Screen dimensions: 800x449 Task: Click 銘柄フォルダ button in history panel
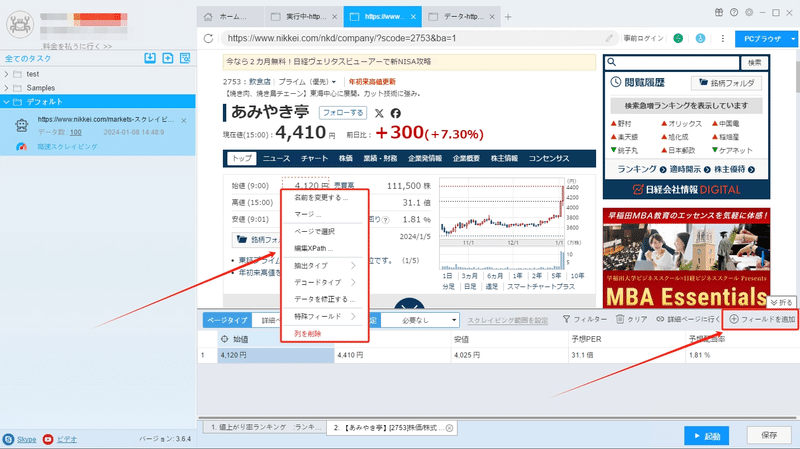coord(727,83)
